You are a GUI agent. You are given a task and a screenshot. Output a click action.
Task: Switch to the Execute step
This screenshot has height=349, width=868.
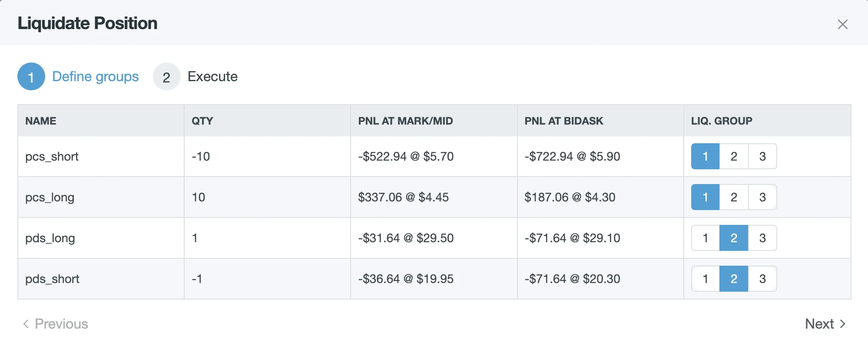[x=212, y=76]
